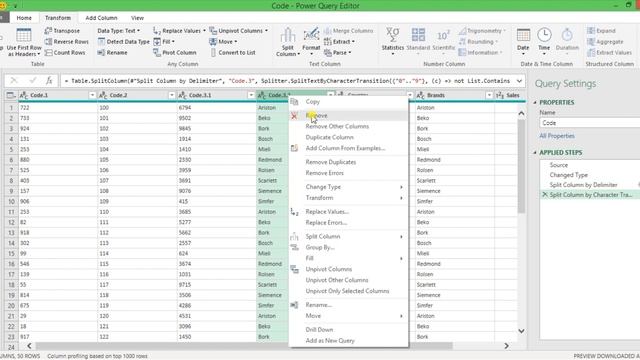Click the horizontal scrollbar right arrow
Viewport: 640px width, 360px height.
coord(507,346)
